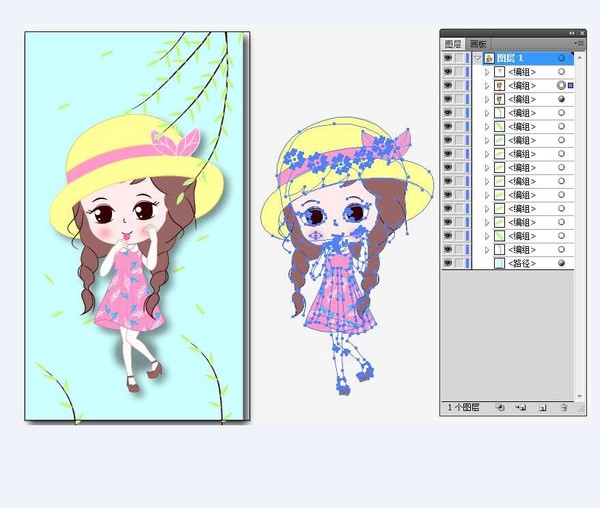
Task: Click the Layers panel scrollbar down arrow
Action: tap(579, 396)
